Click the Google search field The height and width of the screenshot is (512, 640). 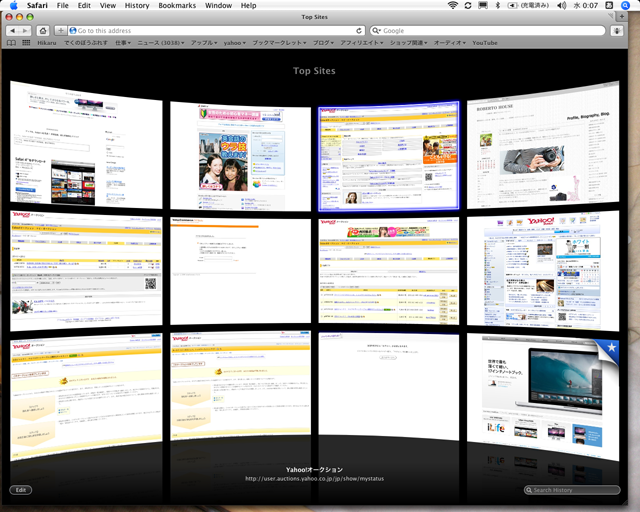[x=487, y=31]
